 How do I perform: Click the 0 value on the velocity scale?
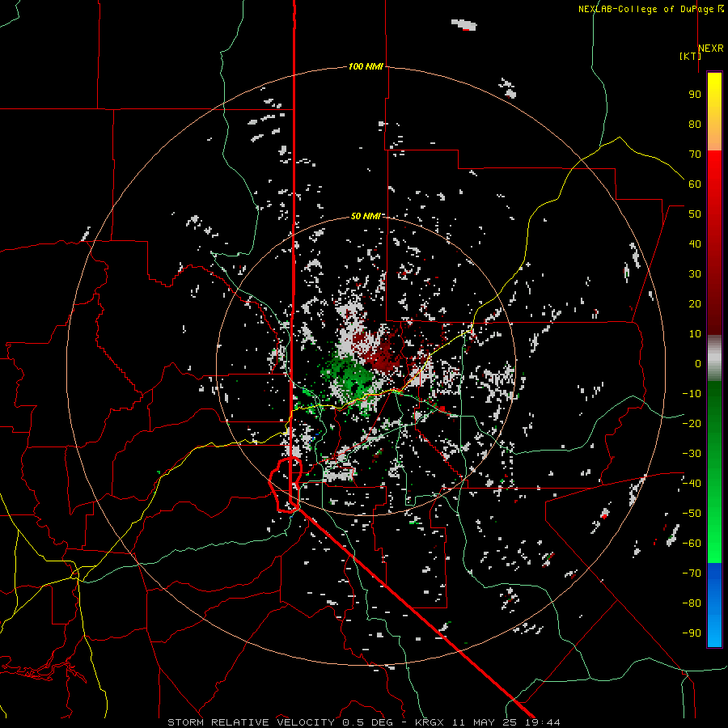coord(698,363)
